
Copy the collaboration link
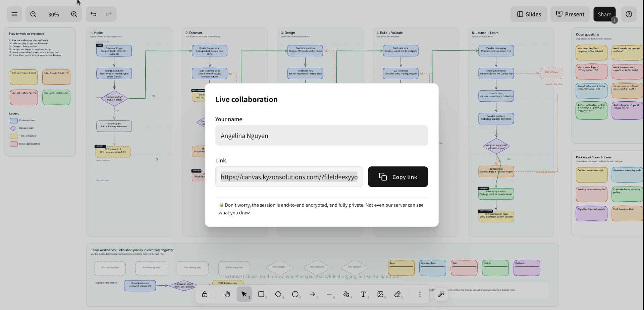coord(398,177)
